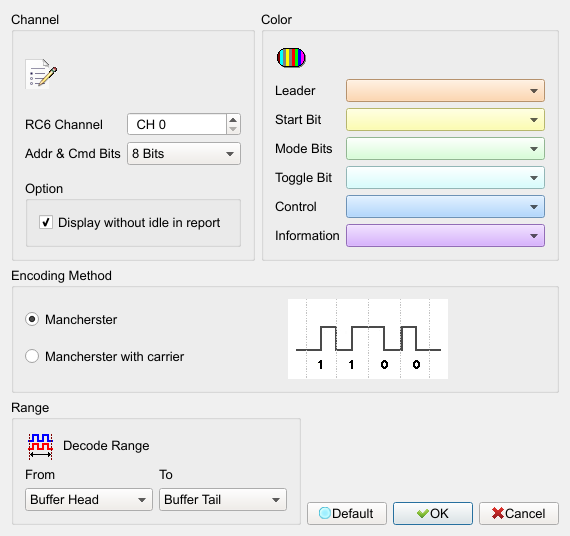Click the Information color label

coord(307,236)
